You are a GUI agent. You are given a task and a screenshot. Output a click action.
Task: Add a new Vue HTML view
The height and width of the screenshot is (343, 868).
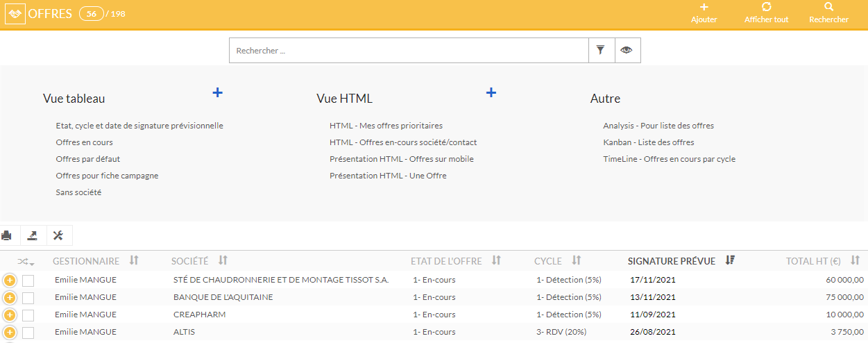tap(491, 92)
